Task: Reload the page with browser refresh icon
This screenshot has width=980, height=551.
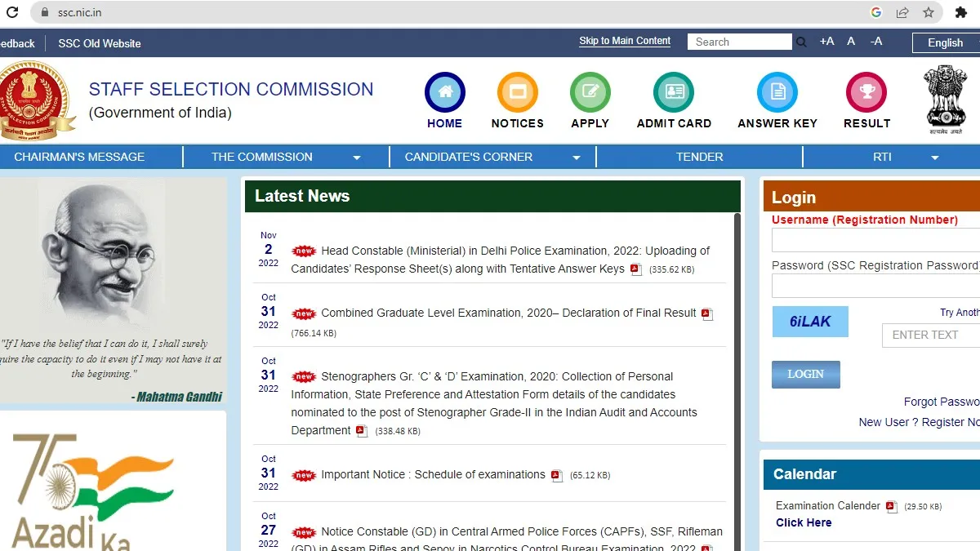Action: [12, 12]
